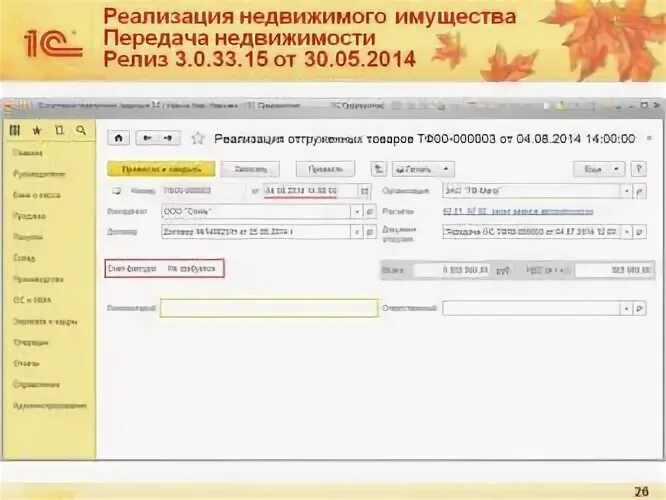Click into the Комментарий field
666x500 pixels.
tap(269, 308)
